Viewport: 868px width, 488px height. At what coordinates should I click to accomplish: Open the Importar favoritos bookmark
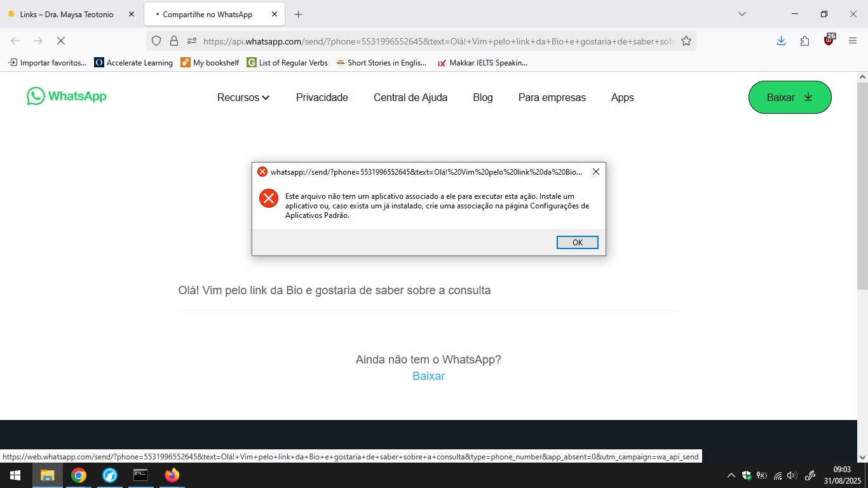[47, 62]
